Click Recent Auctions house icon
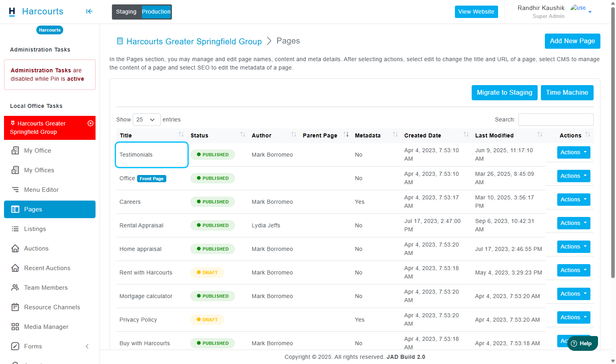 coord(15,268)
